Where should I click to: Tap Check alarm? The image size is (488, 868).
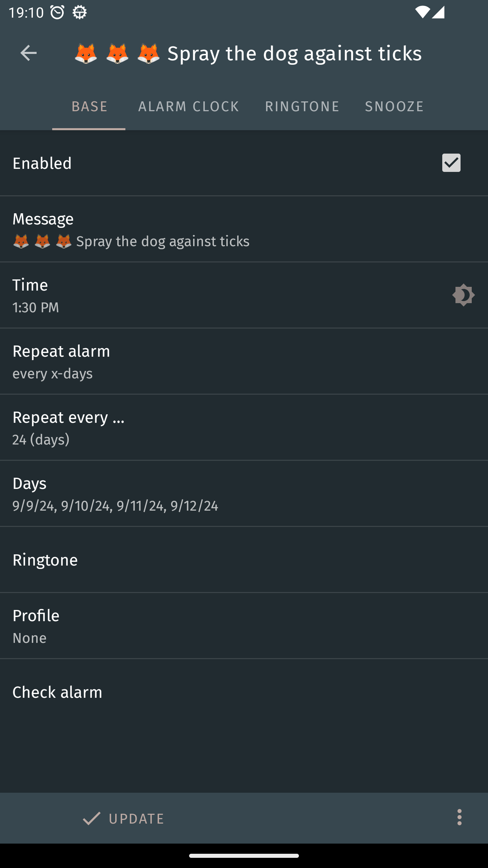[x=244, y=692]
